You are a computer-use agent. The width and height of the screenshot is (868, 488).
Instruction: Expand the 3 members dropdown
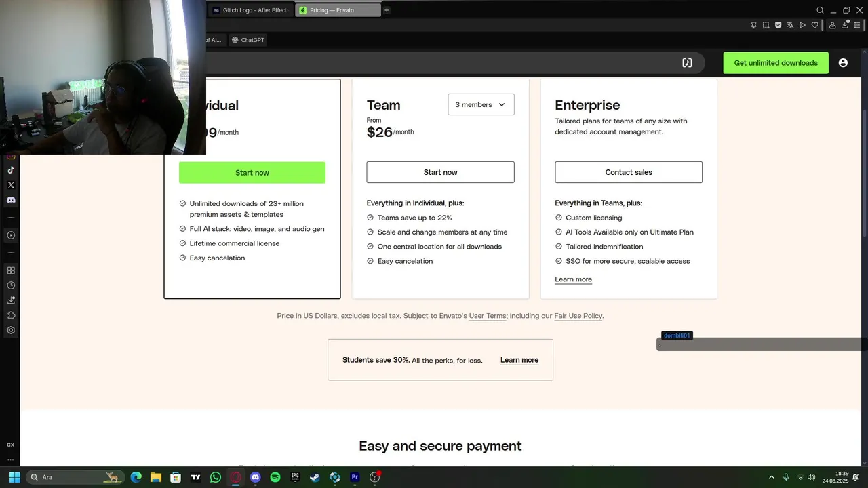coord(481,104)
